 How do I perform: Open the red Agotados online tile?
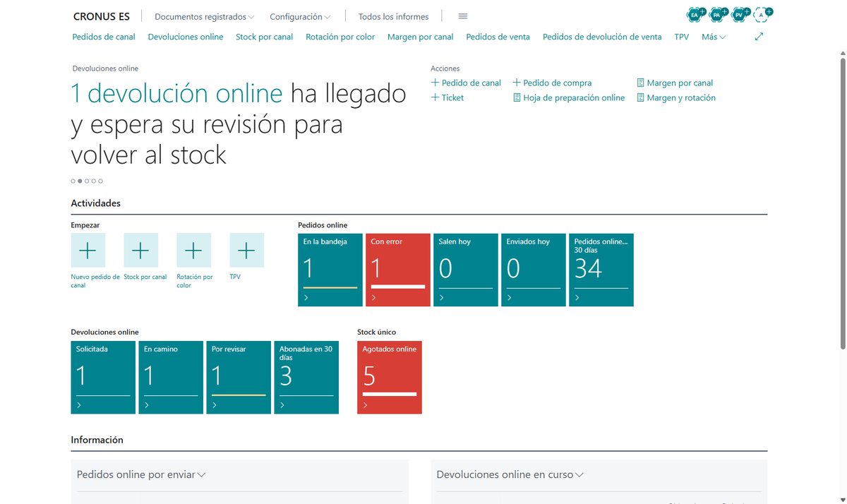click(x=390, y=377)
